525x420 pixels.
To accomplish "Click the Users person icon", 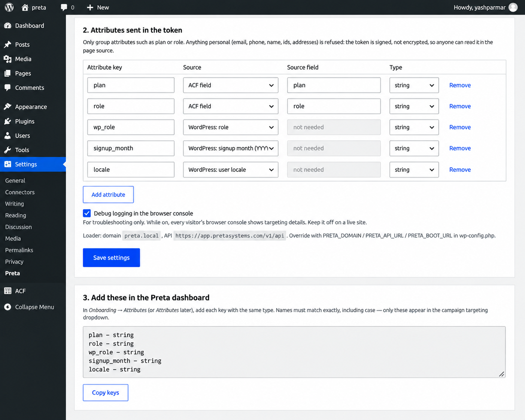I will coord(7,136).
